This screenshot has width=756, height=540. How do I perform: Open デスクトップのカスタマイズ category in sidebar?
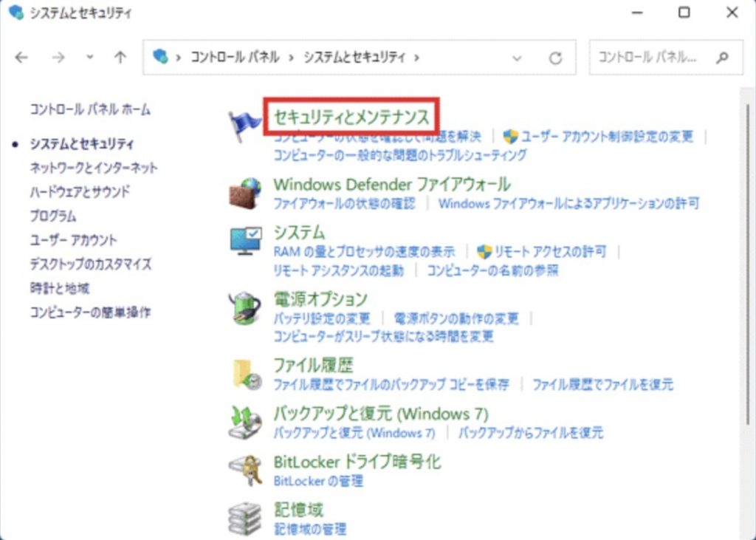coord(91,264)
